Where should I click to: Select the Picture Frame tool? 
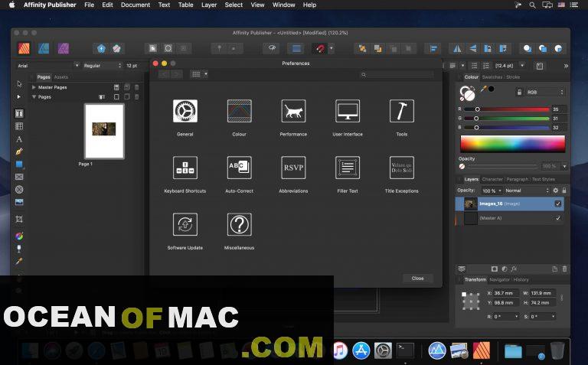(x=19, y=177)
